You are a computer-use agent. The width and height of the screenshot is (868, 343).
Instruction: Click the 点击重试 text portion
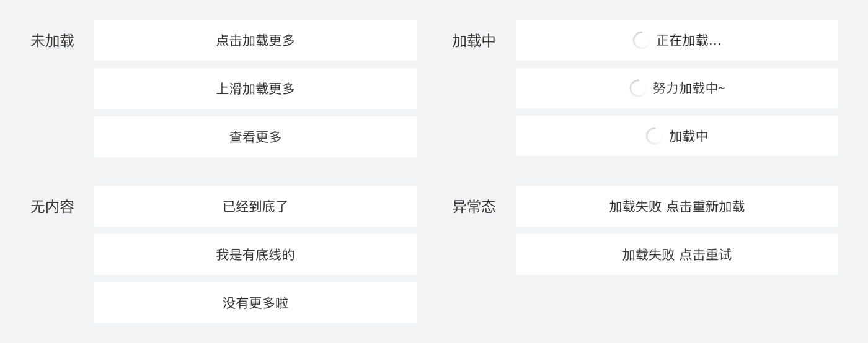(x=706, y=254)
